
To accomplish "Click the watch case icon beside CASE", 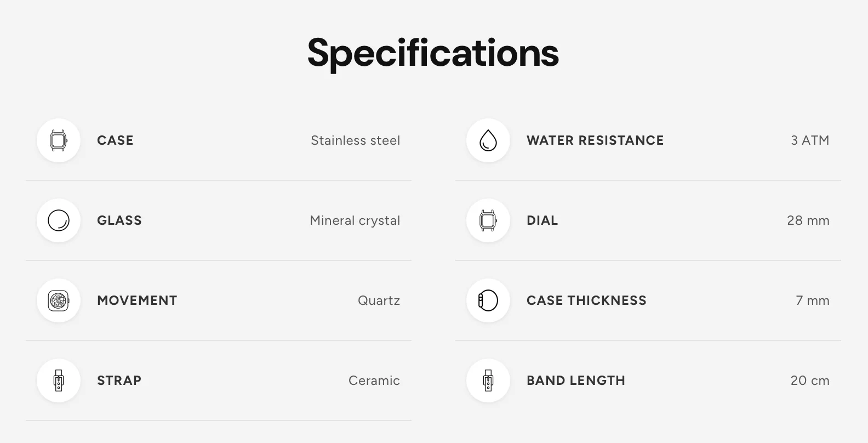I will 59,140.
